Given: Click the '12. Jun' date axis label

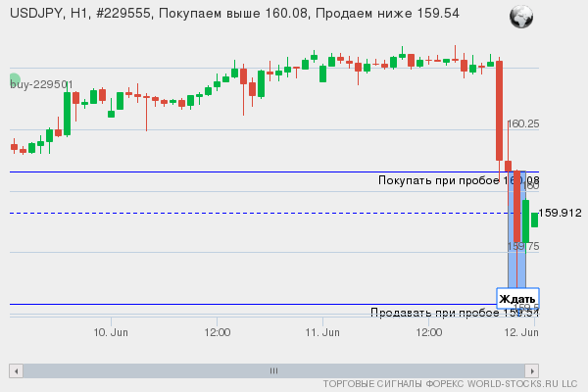Looking at the screenshot, I should (521, 332).
